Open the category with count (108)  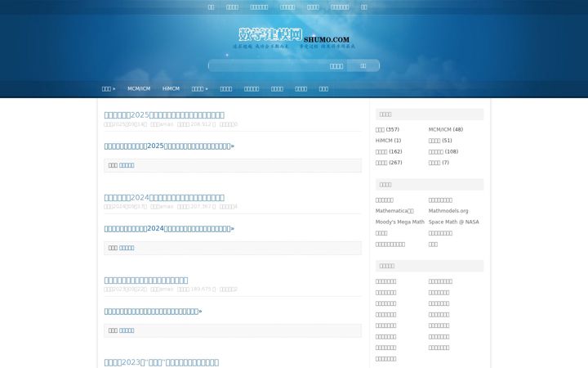click(x=443, y=152)
